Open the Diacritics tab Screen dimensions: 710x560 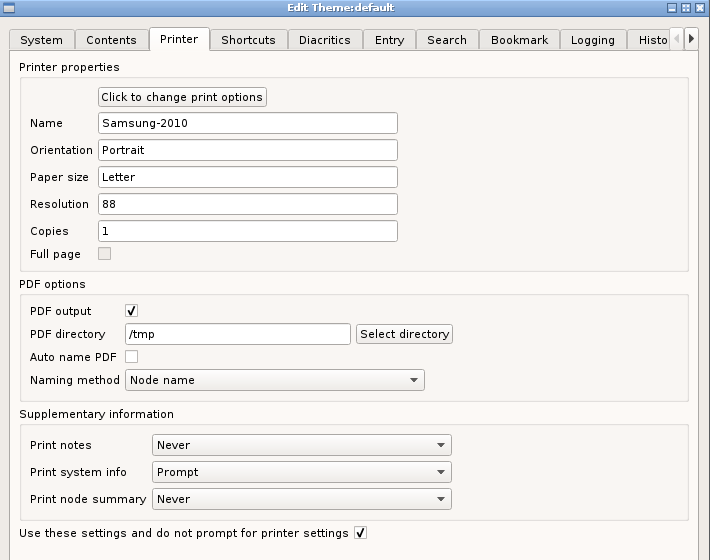tap(325, 40)
